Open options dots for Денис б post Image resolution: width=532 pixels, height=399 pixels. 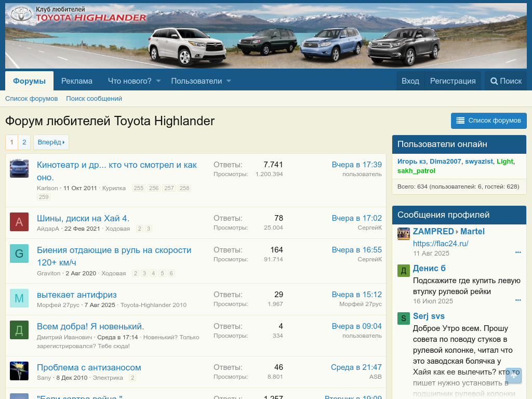(518, 300)
